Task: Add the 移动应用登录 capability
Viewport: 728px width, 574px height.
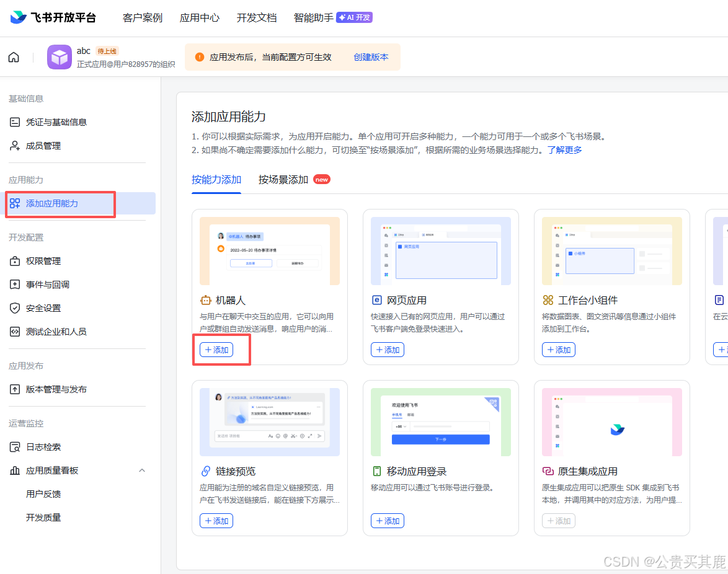Action: click(x=388, y=521)
